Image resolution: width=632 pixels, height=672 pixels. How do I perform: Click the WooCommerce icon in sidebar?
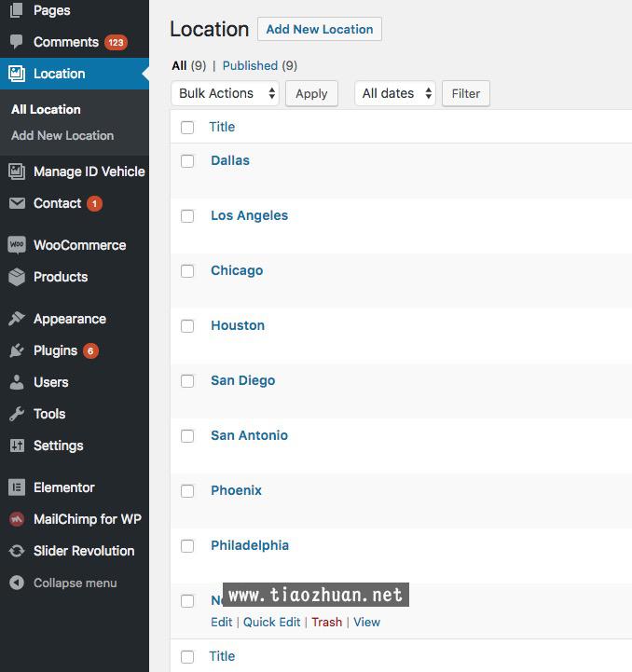17,245
